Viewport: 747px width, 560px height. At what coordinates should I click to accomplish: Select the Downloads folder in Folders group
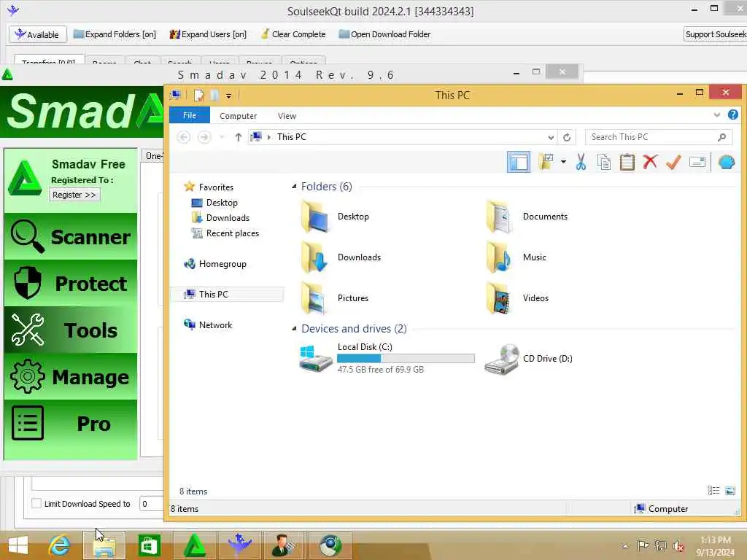tap(341, 257)
